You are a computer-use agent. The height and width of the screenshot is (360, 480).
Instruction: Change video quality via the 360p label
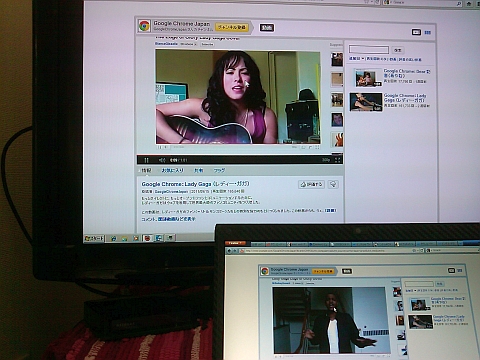[x=326, y=160]
